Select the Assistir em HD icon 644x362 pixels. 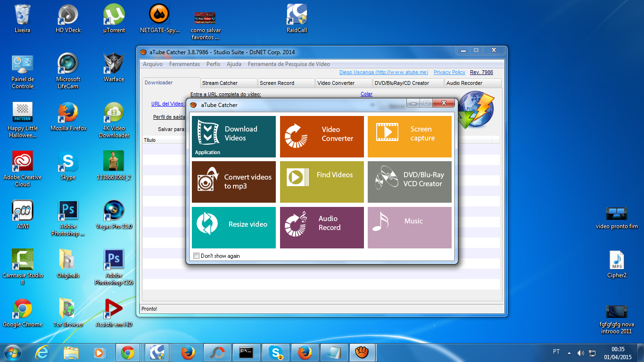[x=114, y=313]
